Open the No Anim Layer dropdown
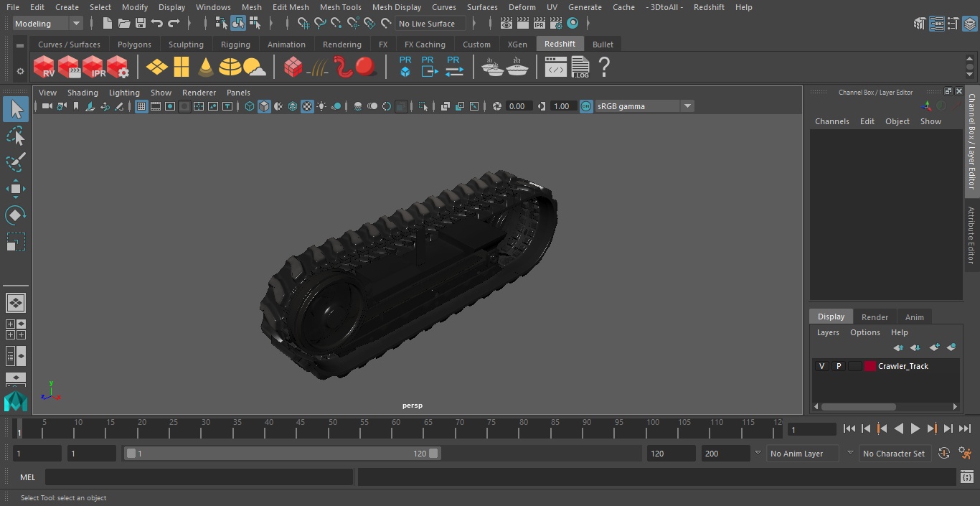Screen dimensions: 980x506 (803, 454)
